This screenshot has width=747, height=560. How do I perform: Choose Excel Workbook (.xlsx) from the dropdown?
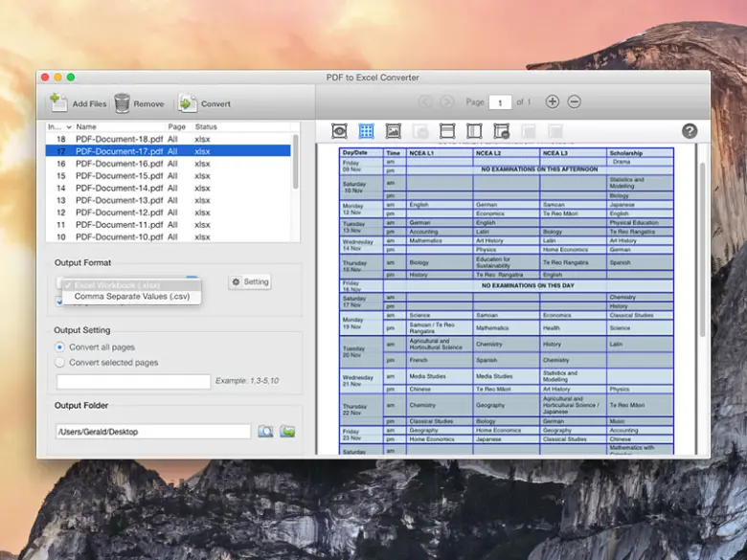(131, 285)
